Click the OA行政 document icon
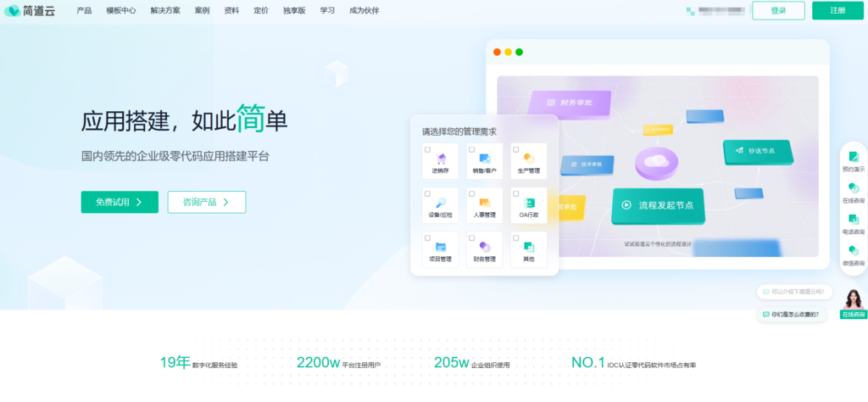868x402 pixels. coord(529,203)
